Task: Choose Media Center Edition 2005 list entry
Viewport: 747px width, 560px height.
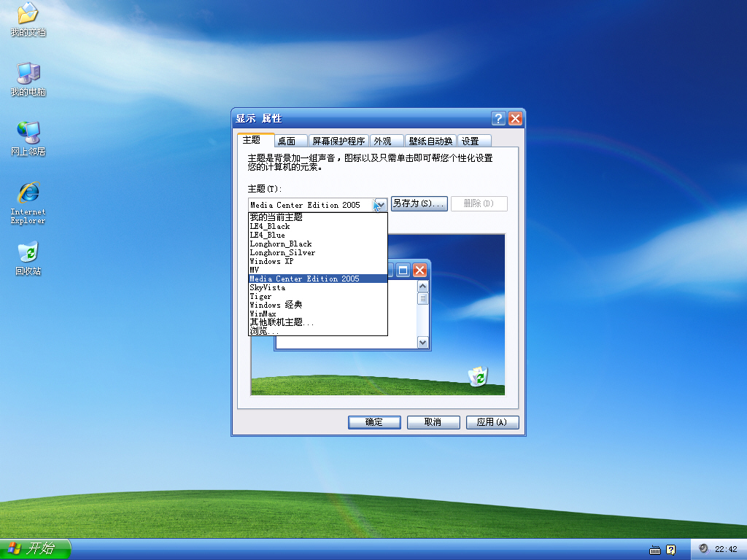Action: [x=318, y=279]
